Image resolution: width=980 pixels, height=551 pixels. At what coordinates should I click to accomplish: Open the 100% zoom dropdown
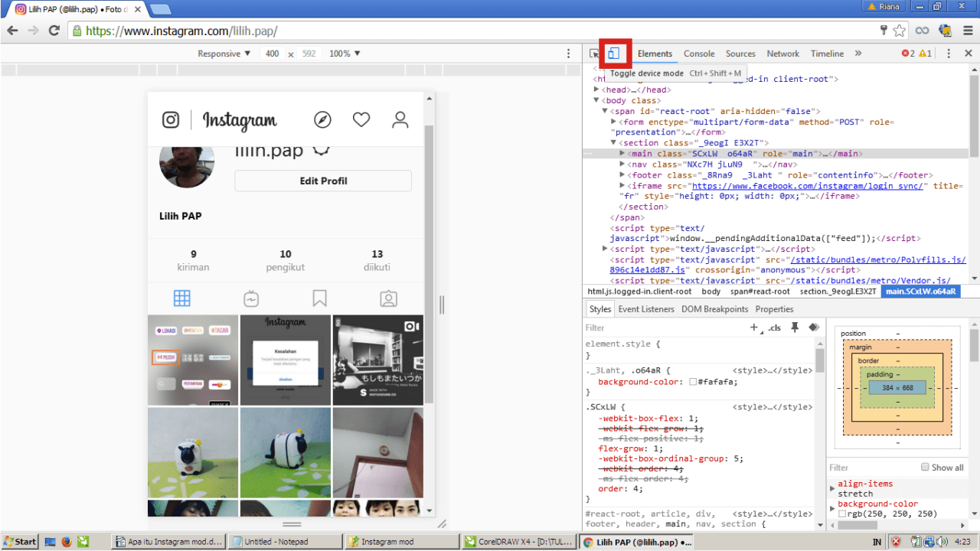click(x=345, y=54)
